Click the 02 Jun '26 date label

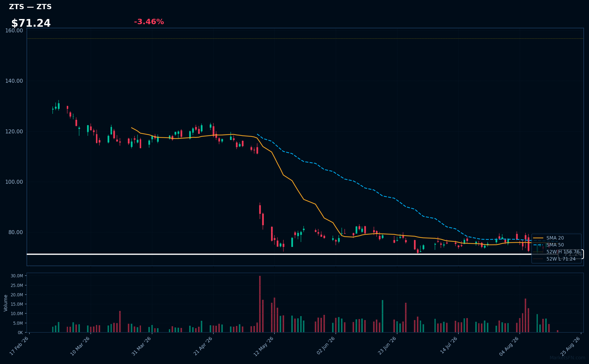(x=326, y=346)
